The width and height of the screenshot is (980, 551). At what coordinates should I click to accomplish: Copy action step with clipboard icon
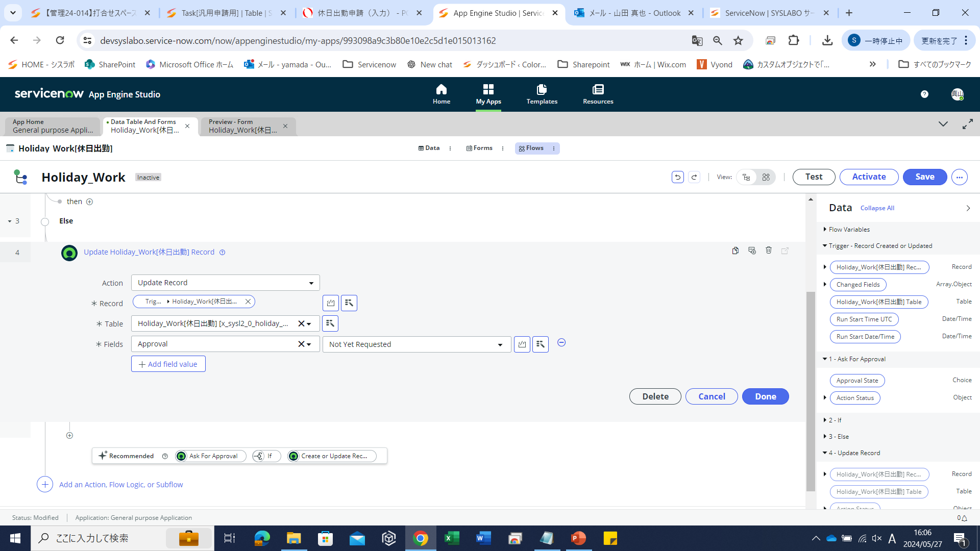(x=735, y=251)
